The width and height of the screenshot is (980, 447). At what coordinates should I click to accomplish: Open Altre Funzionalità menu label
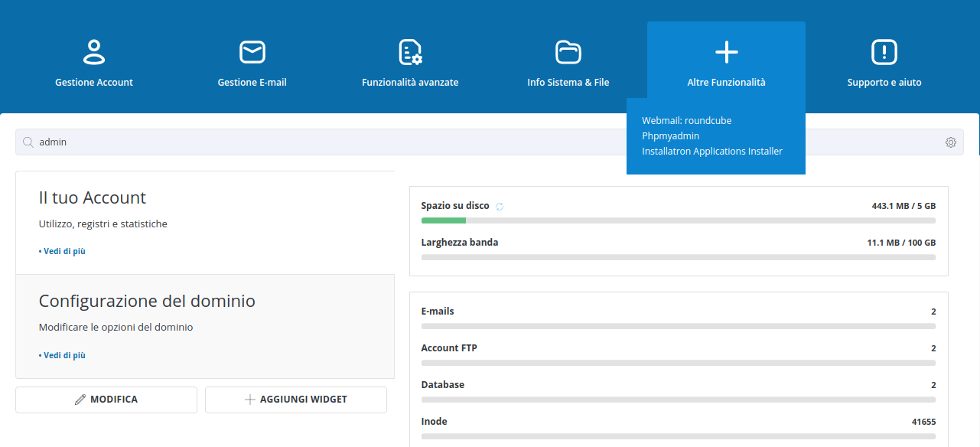pyautogui.click(x=726, y=82)
